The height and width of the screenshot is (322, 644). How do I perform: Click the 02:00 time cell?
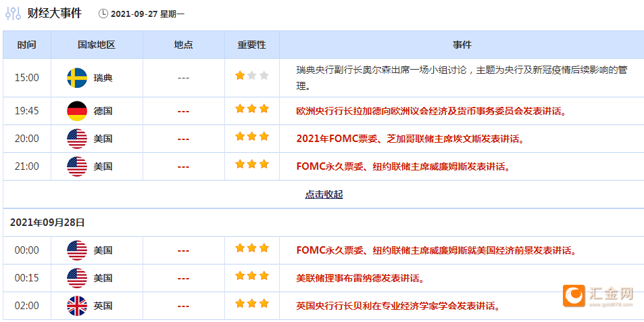click(27, 306)
